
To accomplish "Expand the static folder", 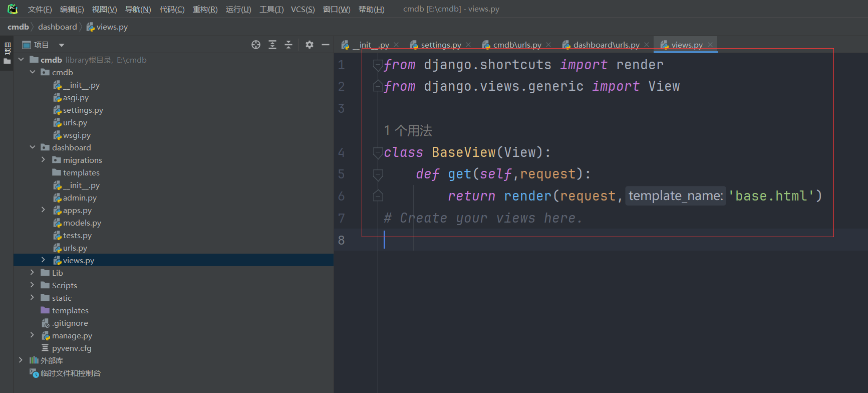I will [x=33, y=298].
